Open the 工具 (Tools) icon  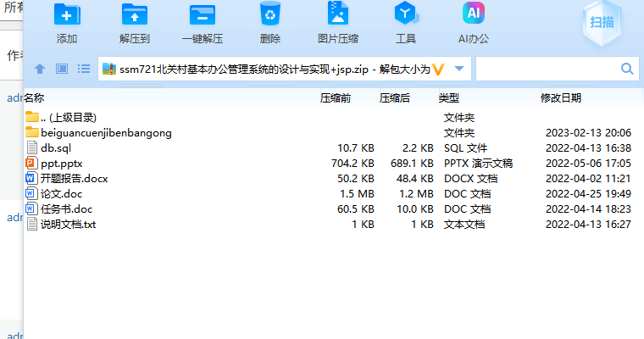tap(406, 15)
